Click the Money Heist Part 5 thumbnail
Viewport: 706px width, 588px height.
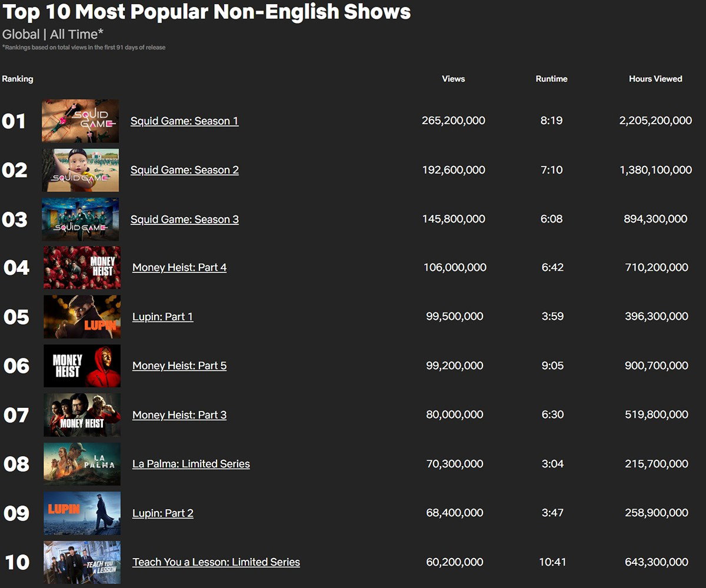(x=82, y=366)
